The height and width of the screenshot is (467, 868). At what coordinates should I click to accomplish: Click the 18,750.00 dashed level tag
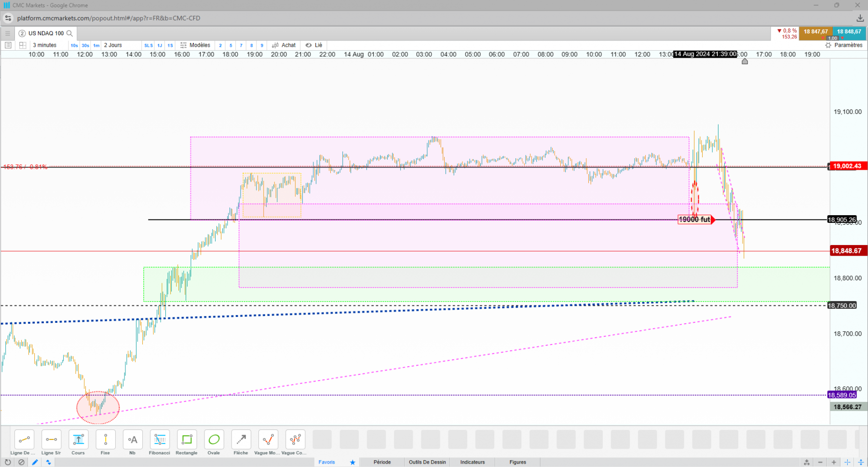pyautogui.click(x=842, y=305)
